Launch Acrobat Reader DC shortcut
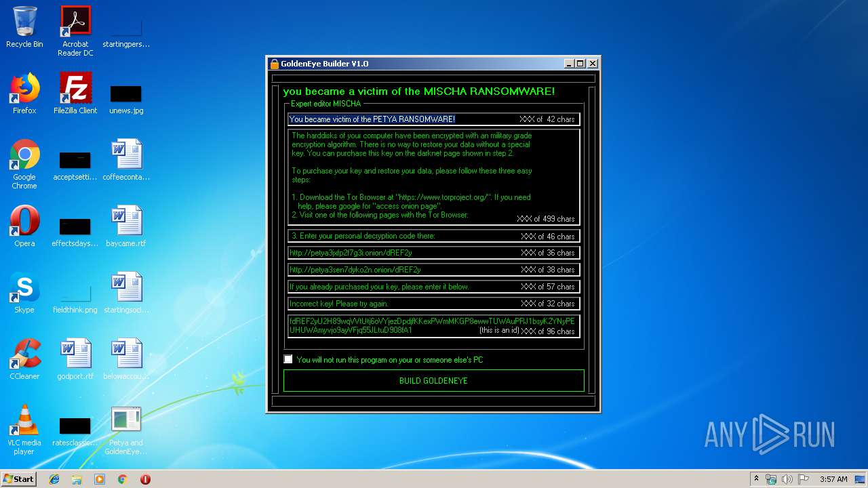868x488 pixels. click(x=75, y=31)
